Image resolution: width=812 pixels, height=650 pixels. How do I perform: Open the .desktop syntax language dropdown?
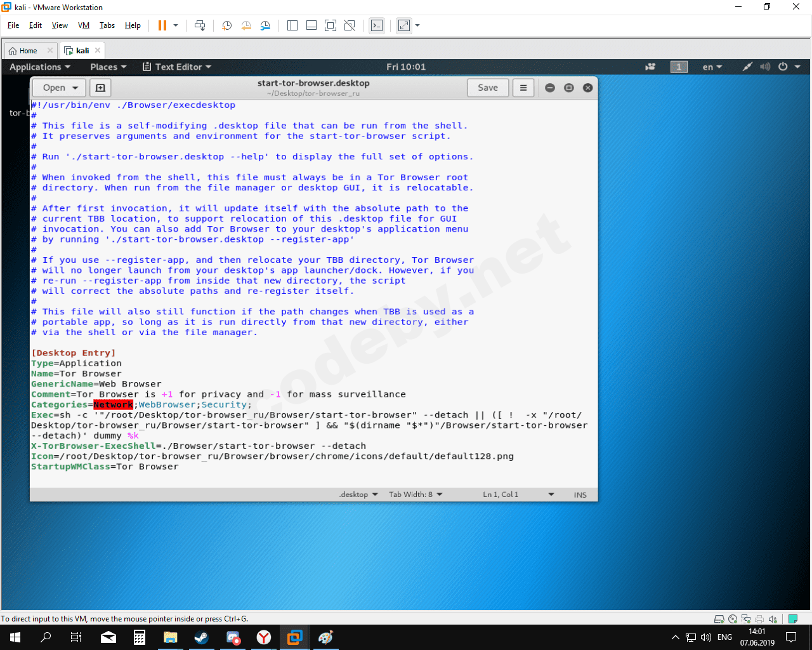click(x=358, y=494)
